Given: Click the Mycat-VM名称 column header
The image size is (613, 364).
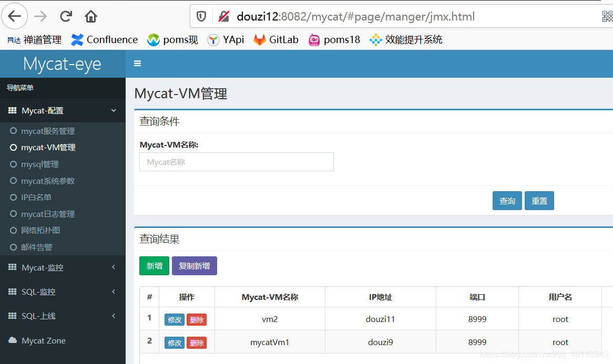Looking at the screenshot, I should click(x=270, y=297).
